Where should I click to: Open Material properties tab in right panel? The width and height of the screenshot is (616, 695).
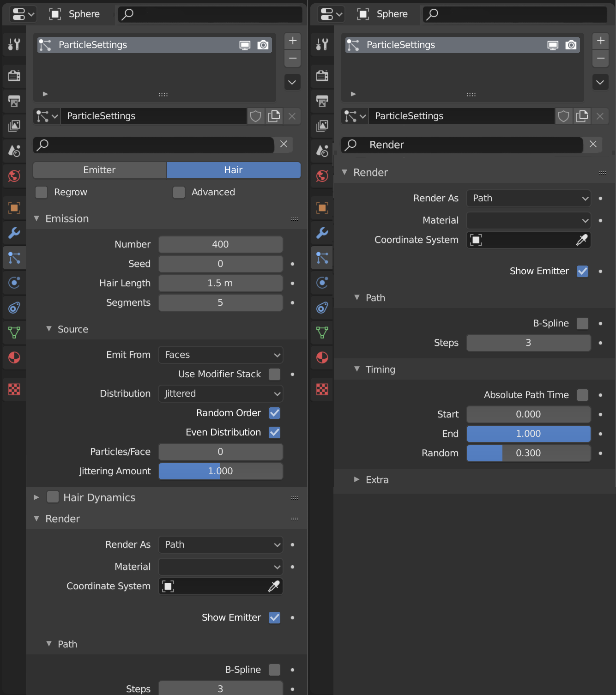point(322,357)
